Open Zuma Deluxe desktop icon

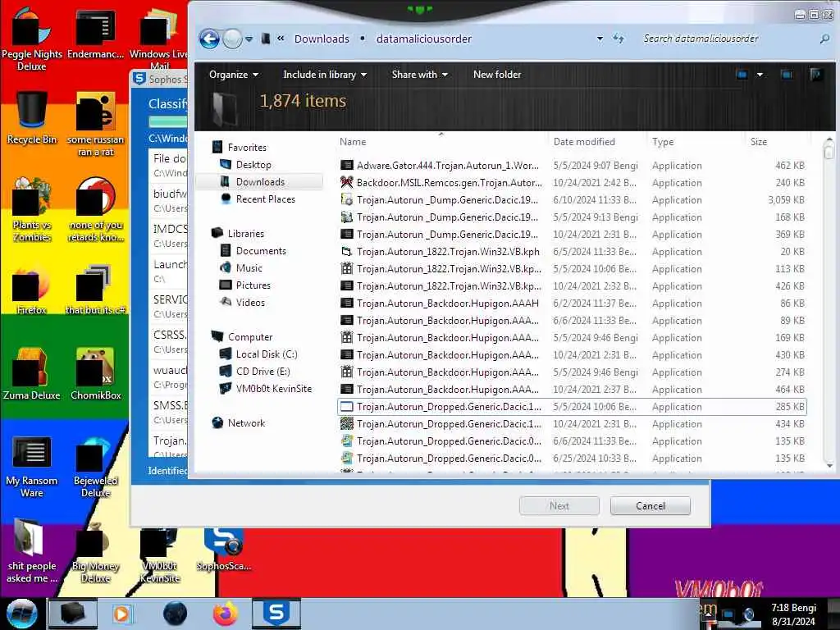[x=32, y=373]
